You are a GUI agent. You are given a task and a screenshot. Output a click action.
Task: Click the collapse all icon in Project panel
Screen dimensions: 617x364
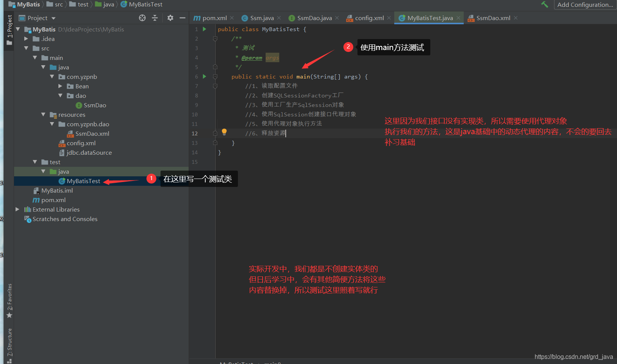pos(155,18)
